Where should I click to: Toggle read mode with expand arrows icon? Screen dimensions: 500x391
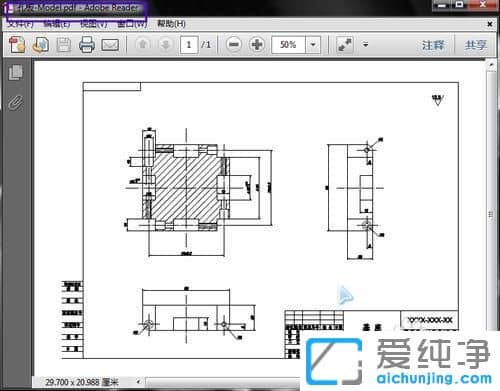tap(345, 45)
